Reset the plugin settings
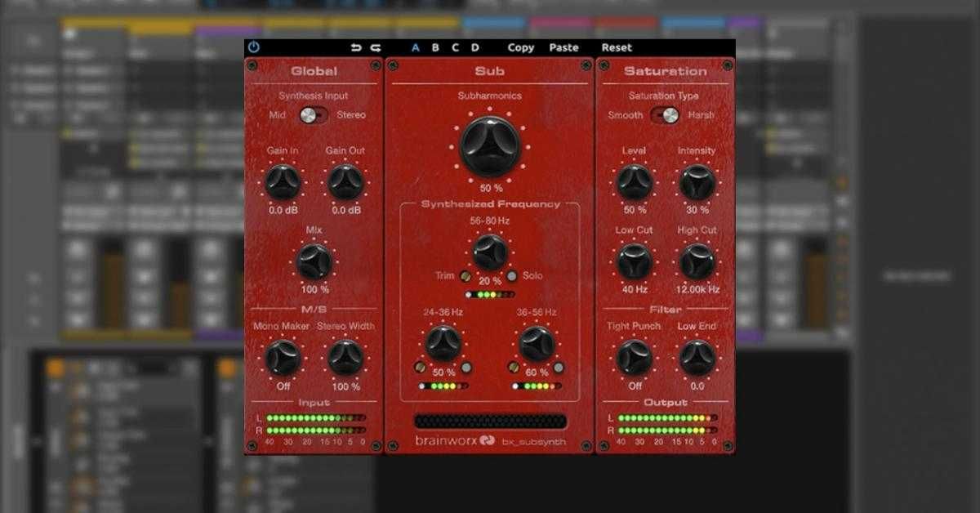 coord(617,47)
